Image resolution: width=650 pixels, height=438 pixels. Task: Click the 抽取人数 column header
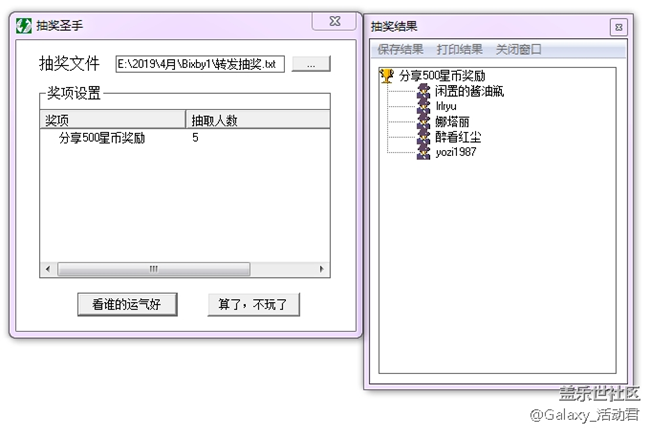coord(257,120)
